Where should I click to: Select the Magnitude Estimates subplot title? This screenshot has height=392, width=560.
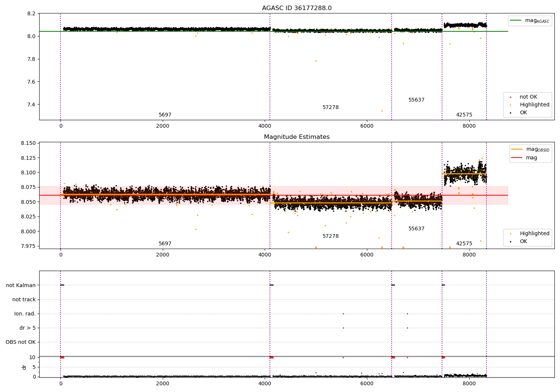coord(297,137)
